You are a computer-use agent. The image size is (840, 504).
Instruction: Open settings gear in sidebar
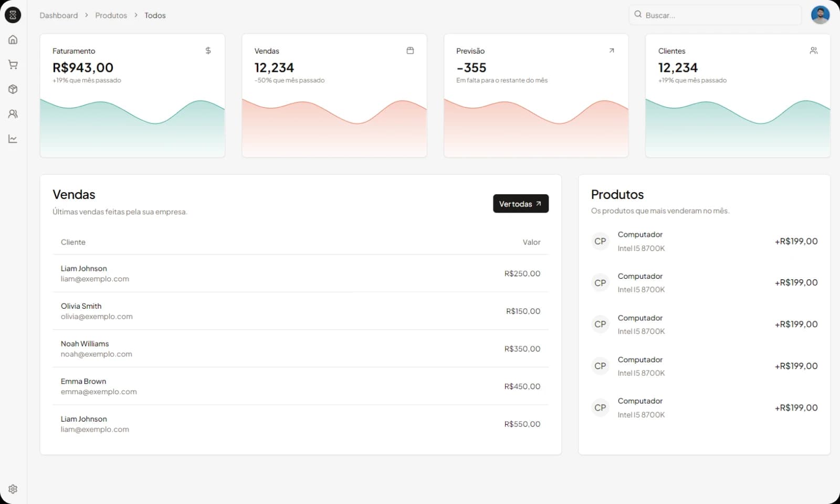(x=13, y=489)
